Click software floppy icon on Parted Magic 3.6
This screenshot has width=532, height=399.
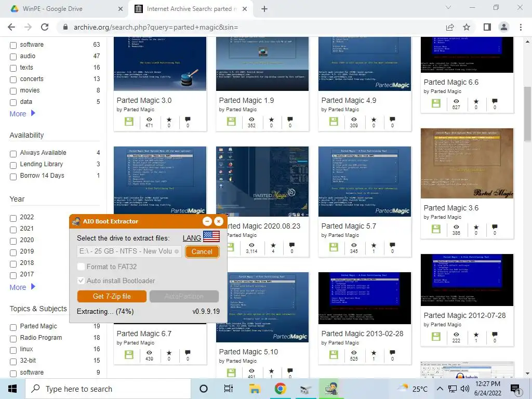[x=436, y=229]
